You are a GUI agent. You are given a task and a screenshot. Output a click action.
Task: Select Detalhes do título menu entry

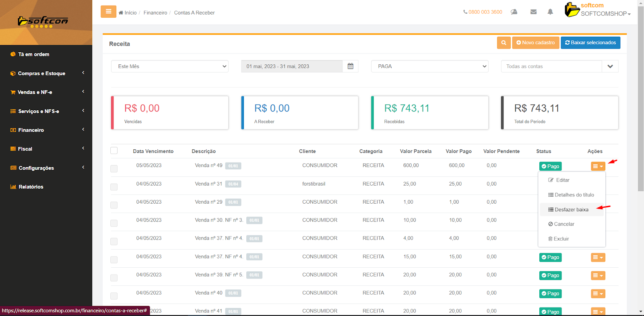[x=571, y=195]
